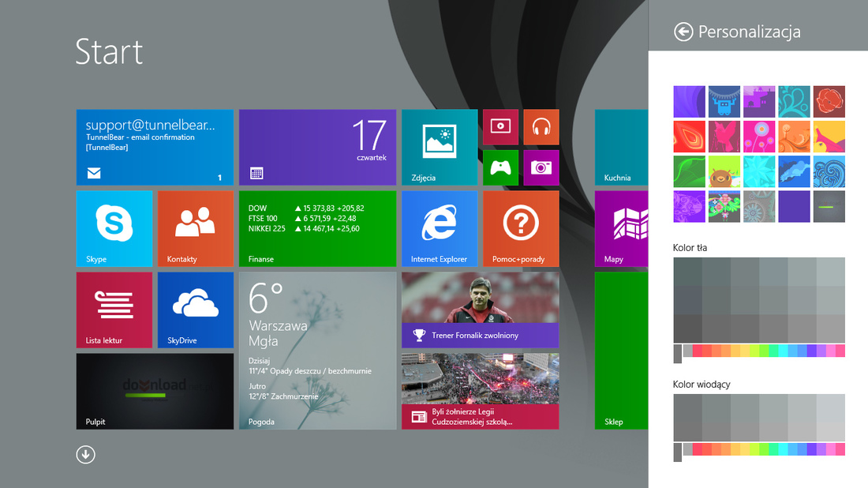
Task: Select the colorful flowers background pattern
Action: pyautogui.click(x=724, y=206)
